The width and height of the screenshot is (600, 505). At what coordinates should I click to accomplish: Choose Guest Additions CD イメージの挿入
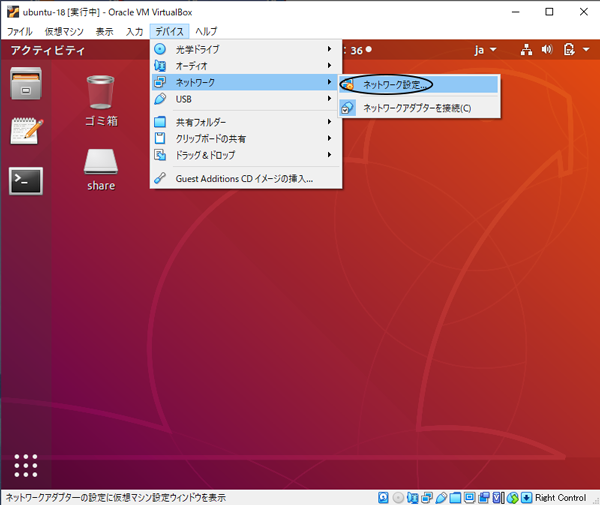click(246, 179)
